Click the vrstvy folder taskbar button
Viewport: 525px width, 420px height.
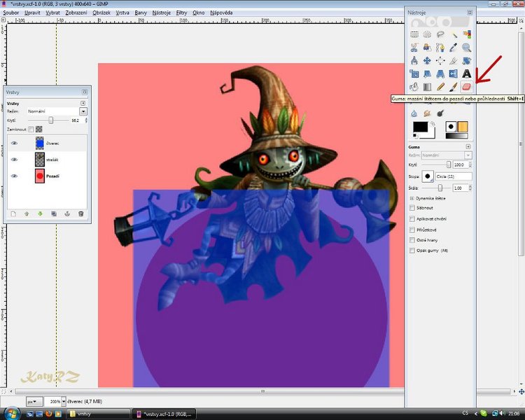99,414
